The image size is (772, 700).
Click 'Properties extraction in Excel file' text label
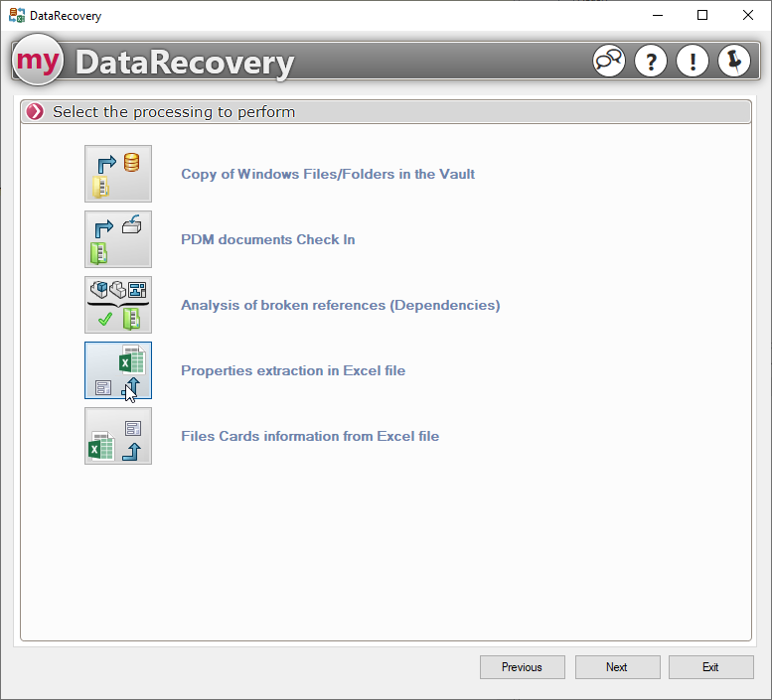pos(293,370)
